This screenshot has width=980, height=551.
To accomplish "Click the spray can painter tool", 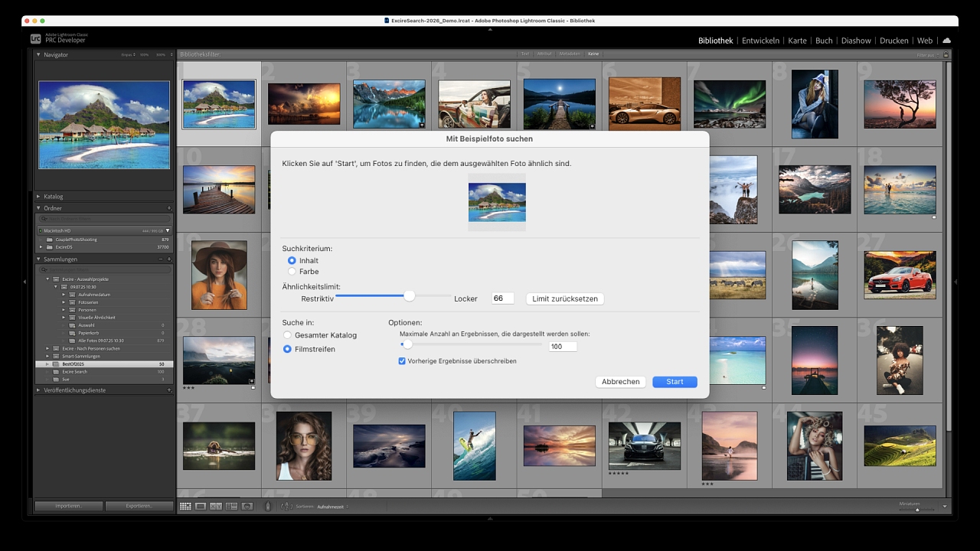I will tap(268, 507).
